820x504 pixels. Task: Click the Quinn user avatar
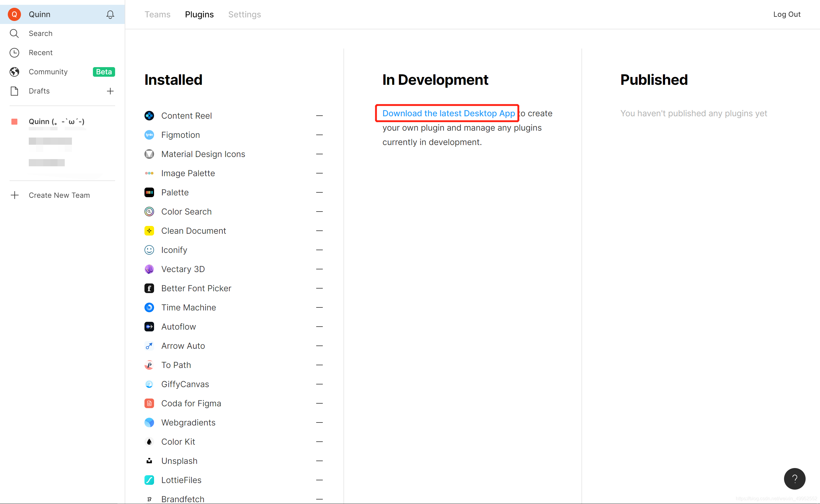(14, 14)
